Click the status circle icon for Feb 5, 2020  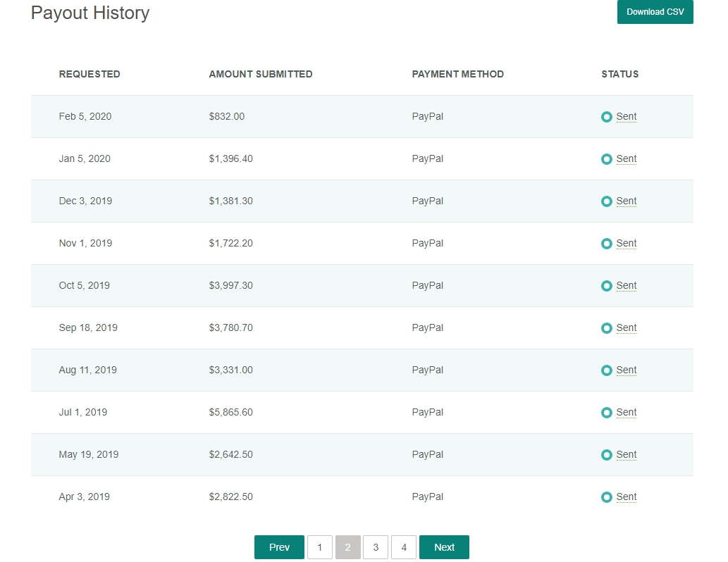(606, 117)
